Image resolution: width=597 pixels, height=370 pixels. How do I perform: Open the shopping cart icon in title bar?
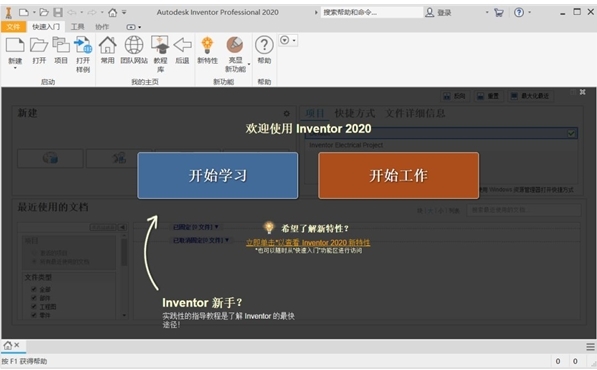point(499,13)
